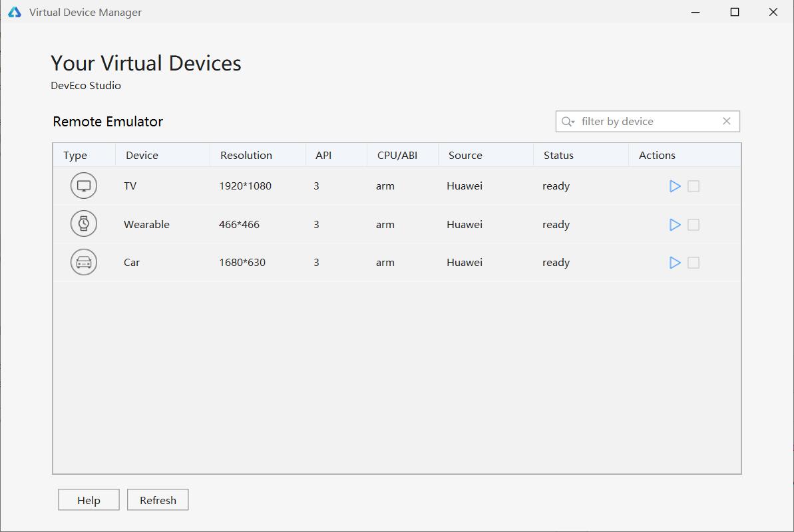The width and height of the screenshot is (794, 532).
Task: Click Huawei source in the Car row
Action: 465,262
